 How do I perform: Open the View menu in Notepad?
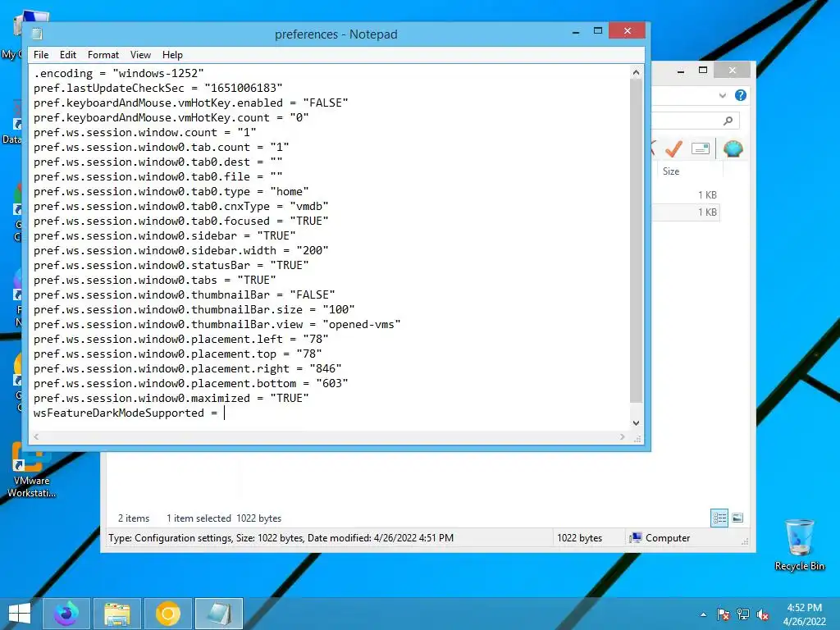140,55
